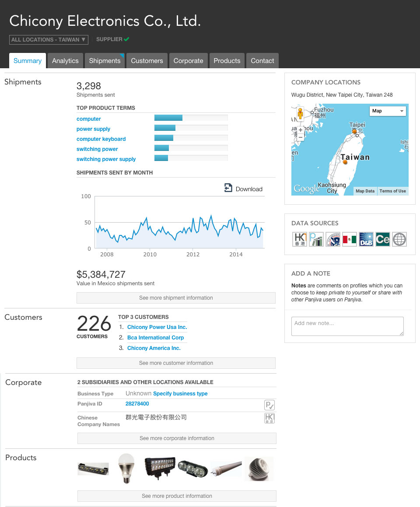The width and height of the screenshot is (420, 507).
Task: Open the Map type dropdown on the map
Action: 388,111
